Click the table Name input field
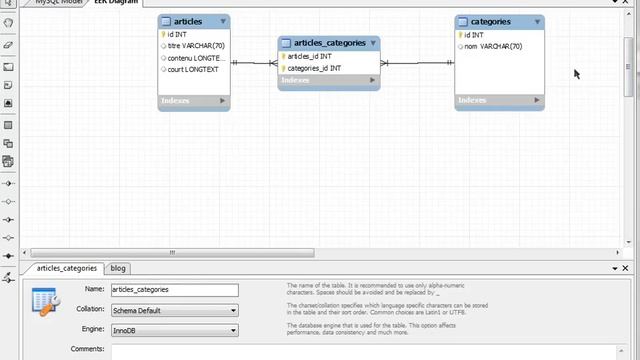The image size is (640, 360). click(175, 290)
